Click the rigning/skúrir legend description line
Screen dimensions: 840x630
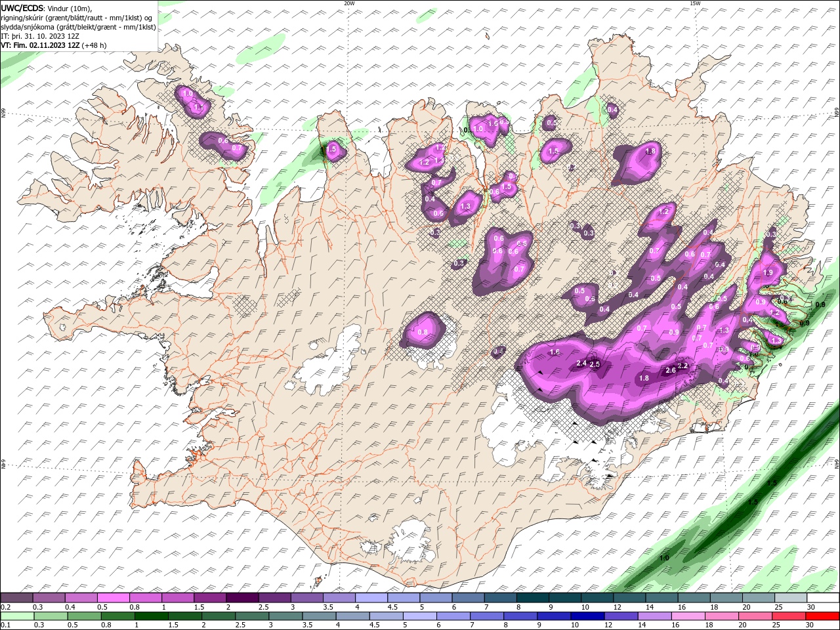coord(77,18)
